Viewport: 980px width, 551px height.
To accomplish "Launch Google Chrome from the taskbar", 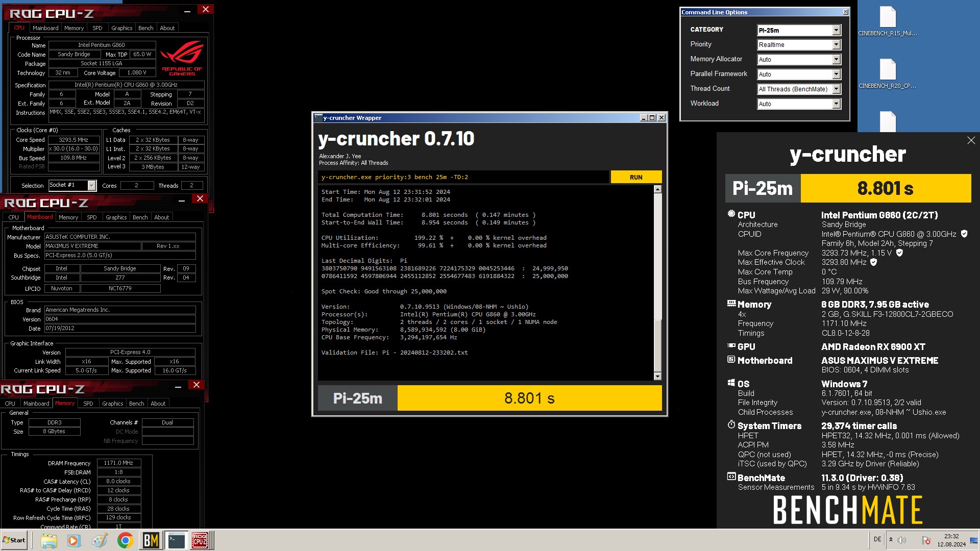I will click(125, 540).
